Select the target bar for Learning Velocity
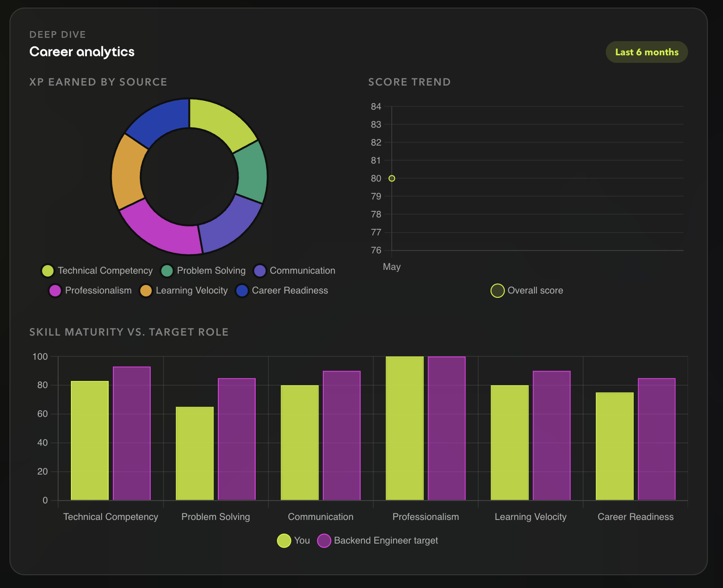This screenshot has width=723, height=588. (552, 436)
